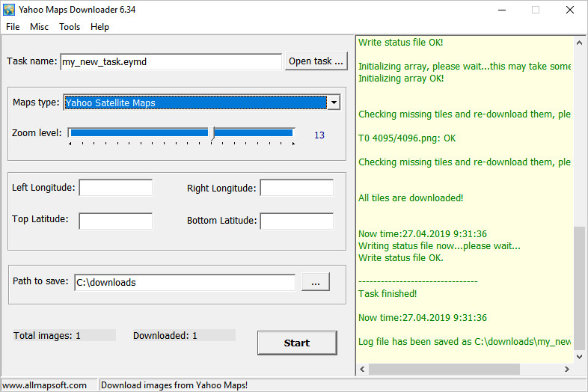The width and height of the screenshot is (588, 392).
Task: Click the log horizontal scroll right arrow
Action: [566, 369]
